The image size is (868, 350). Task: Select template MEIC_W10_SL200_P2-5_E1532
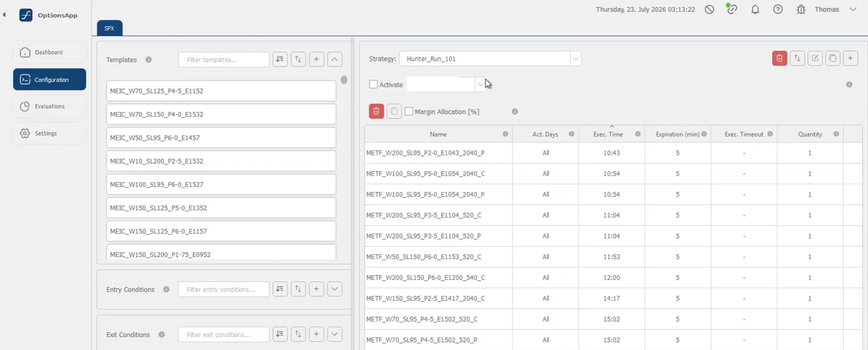click(221, 161)
